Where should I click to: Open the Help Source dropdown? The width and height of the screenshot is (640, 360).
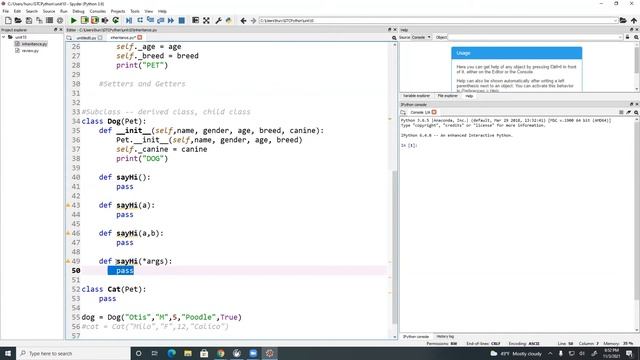[x=422, y=37]
